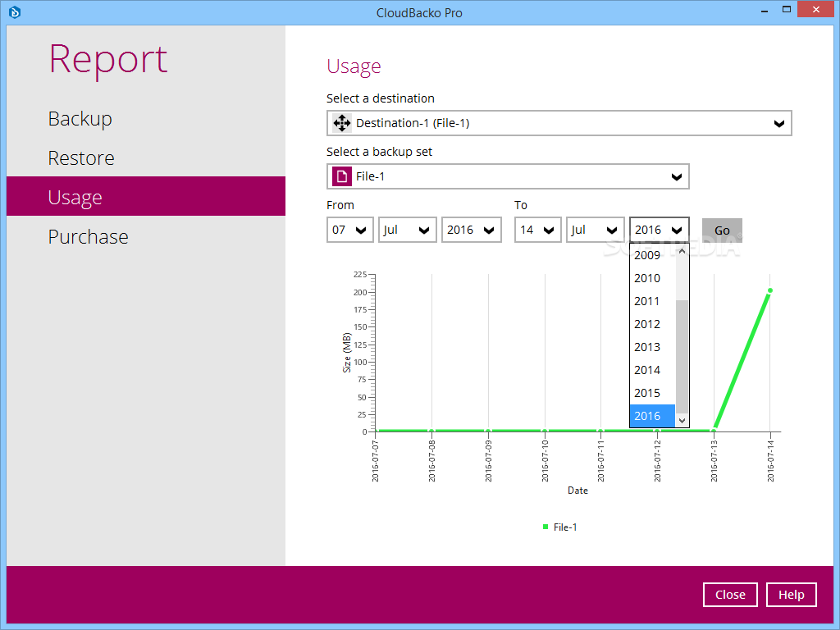Screen dimensions: 840x630
Task: Click the 2016-07-07 chart data point
Action: [376, 431]
